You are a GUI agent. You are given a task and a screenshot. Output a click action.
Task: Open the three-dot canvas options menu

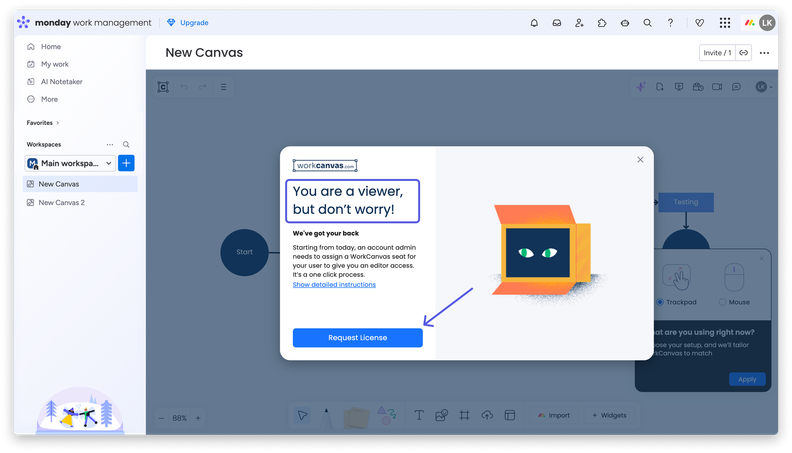coord(764,53)
